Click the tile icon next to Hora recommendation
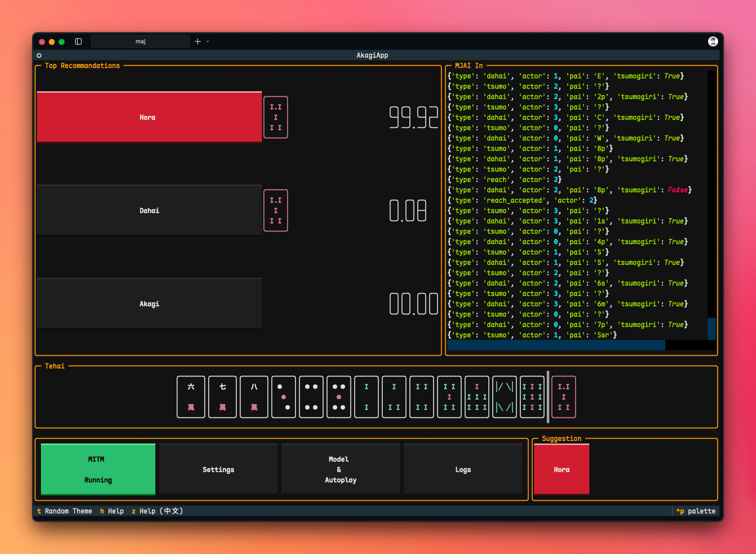The width and height of the screenshot is (756, 554). coord(276,117)
